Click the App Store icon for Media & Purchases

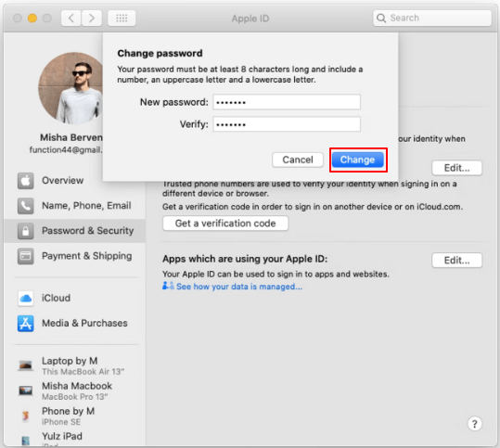click(26, 324)
